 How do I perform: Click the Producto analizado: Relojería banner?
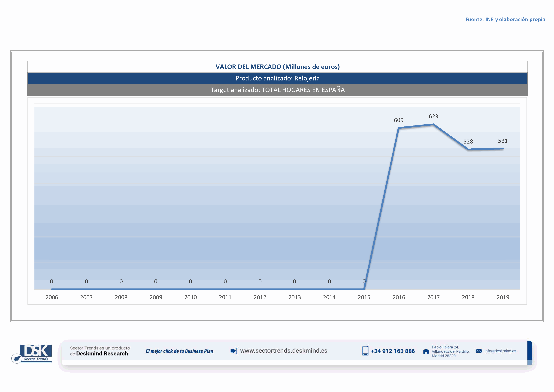(278, 78)
